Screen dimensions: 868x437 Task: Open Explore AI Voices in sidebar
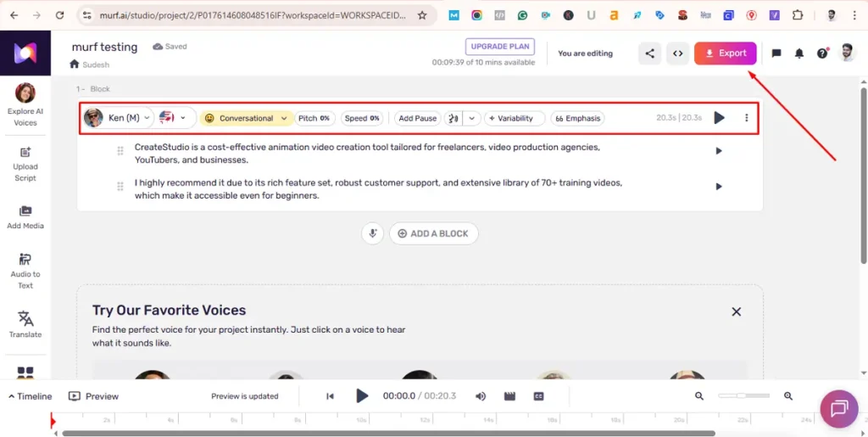(25, 105)
